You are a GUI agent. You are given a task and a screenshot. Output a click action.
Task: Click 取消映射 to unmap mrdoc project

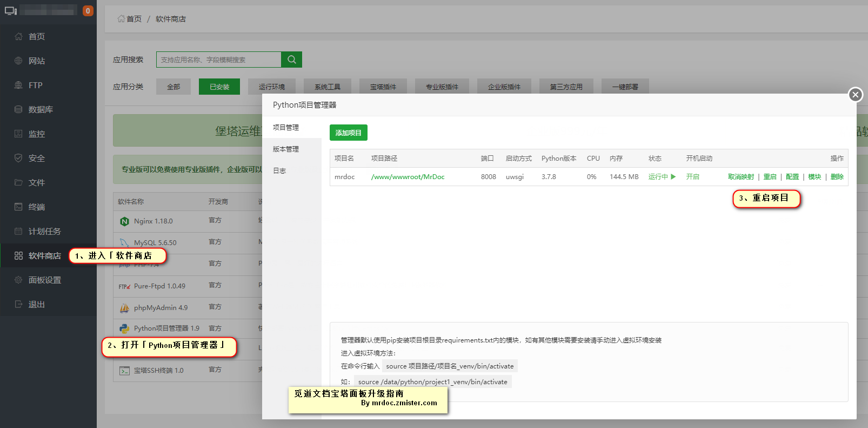click(x=740, y=177)
